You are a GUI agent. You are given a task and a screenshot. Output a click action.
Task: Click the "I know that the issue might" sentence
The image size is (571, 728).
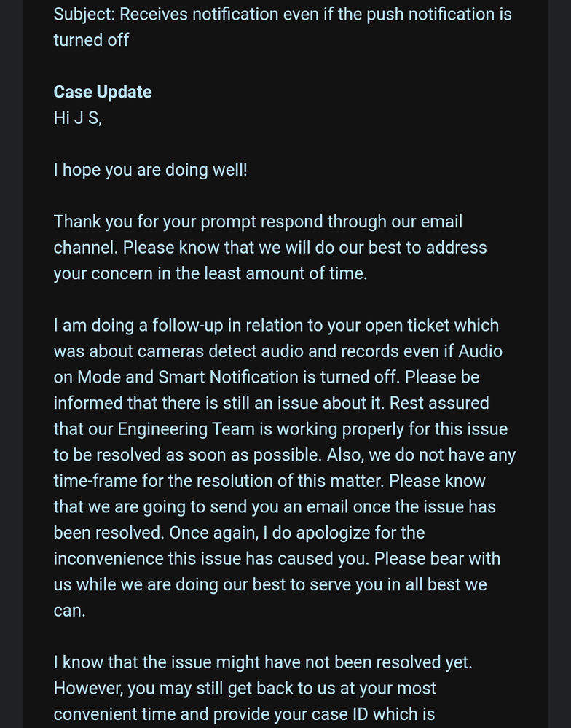point(263,662)
